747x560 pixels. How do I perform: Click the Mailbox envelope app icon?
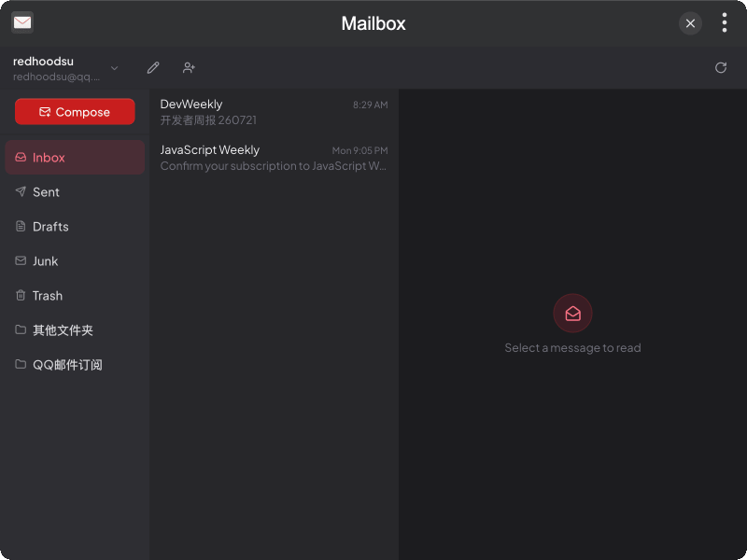tap(21, 22)
